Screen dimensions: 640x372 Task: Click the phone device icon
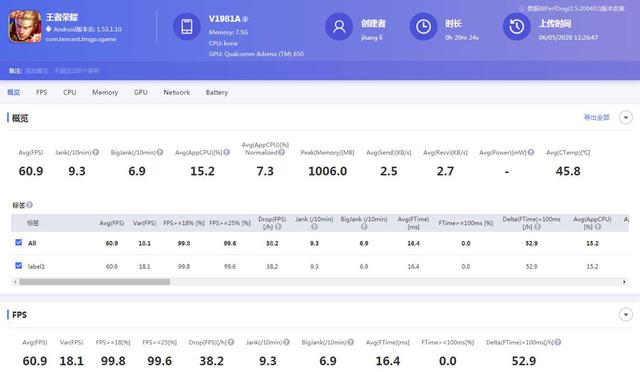pos(187,27)
